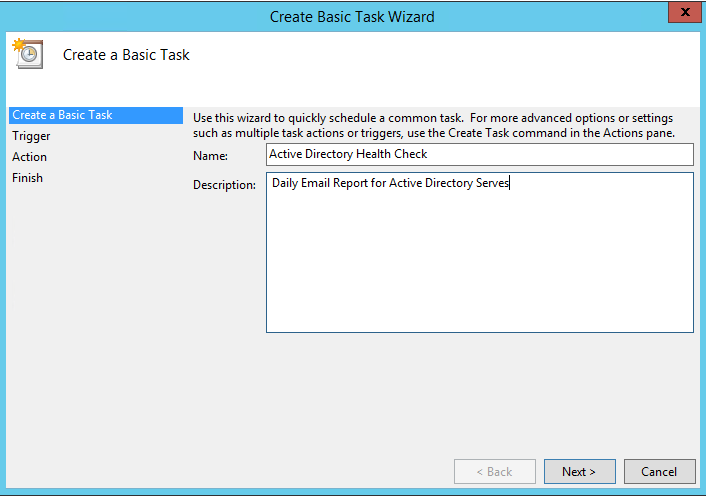Select the Action step in the sidebar
Screen dimensions: 706x496
[29, 157]
